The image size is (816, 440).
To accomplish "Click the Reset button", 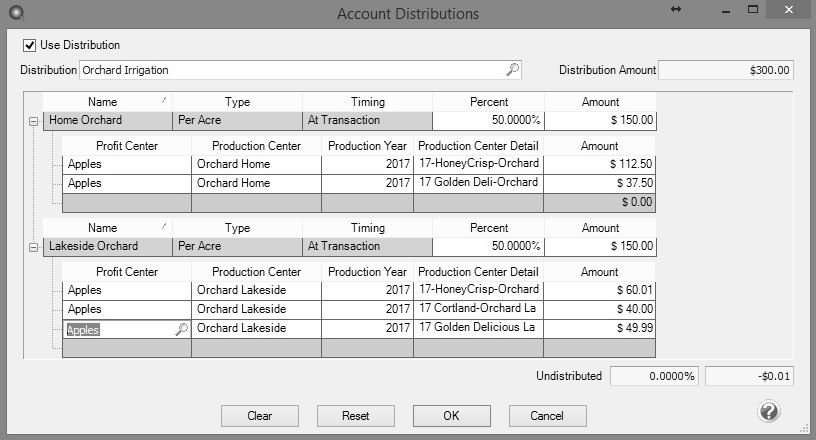I will [x=355, y=416].
